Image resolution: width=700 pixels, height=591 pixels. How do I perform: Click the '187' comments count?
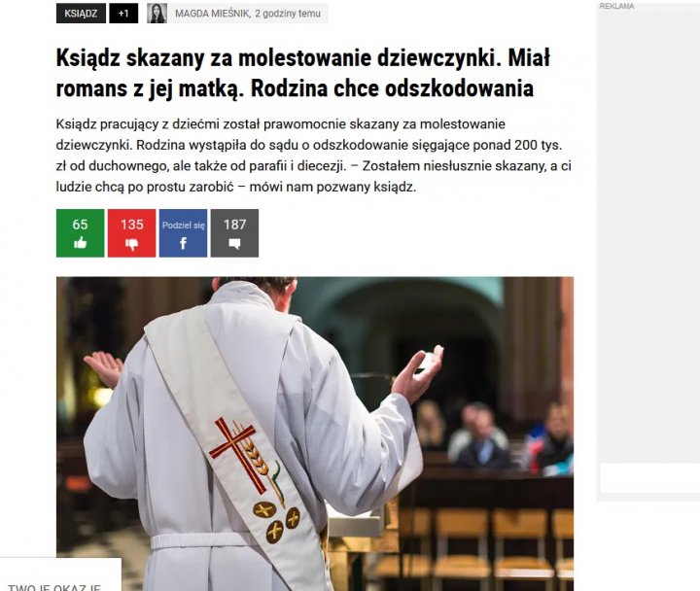[x=234, y=225]
